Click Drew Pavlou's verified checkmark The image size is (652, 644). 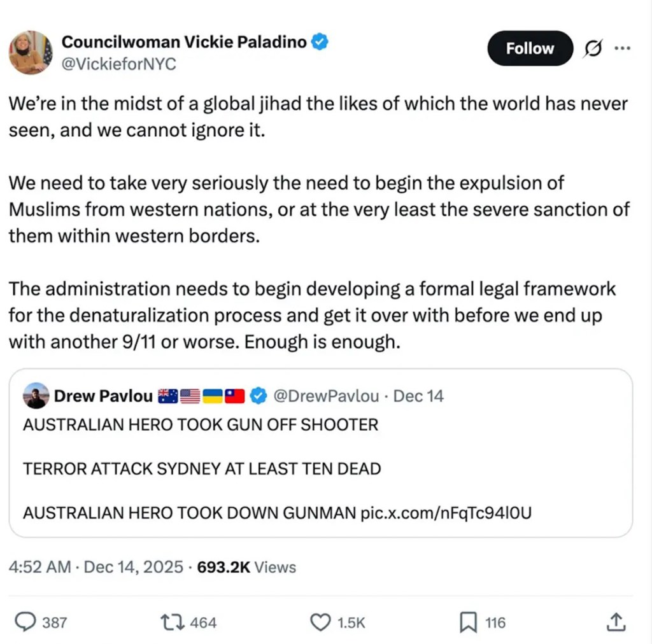coord(258,395)
